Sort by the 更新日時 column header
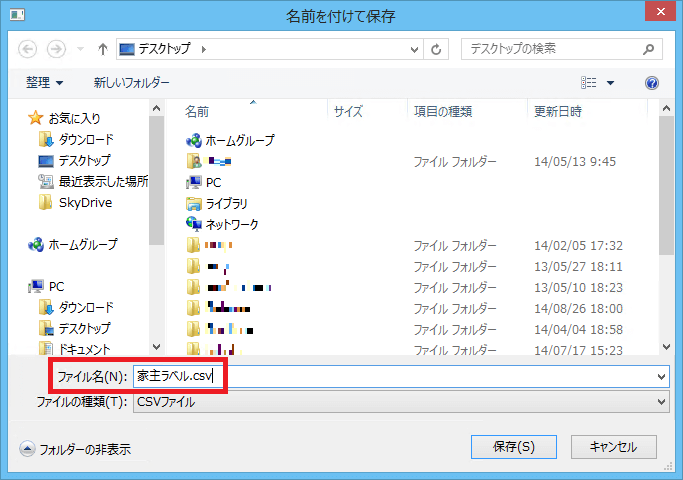The height and width of the screenshot is (480, 683). (558, 111)
